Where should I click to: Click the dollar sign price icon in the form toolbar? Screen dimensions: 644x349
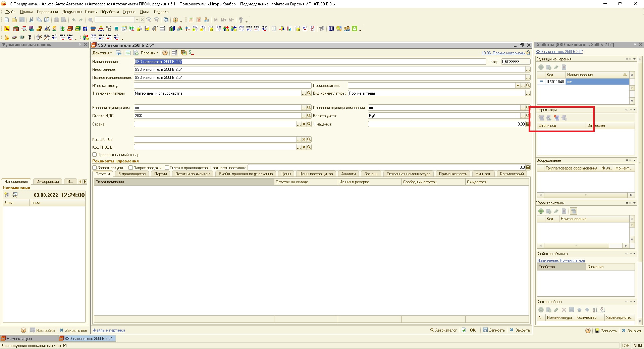192,53
